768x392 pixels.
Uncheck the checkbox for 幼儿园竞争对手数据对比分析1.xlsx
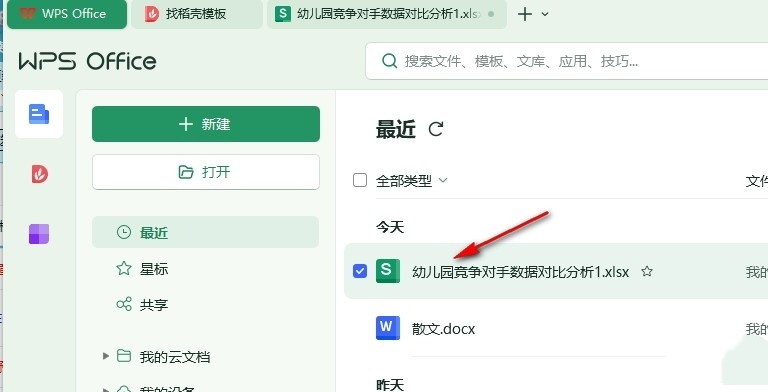pyautogui.click(x=360, y=271)
